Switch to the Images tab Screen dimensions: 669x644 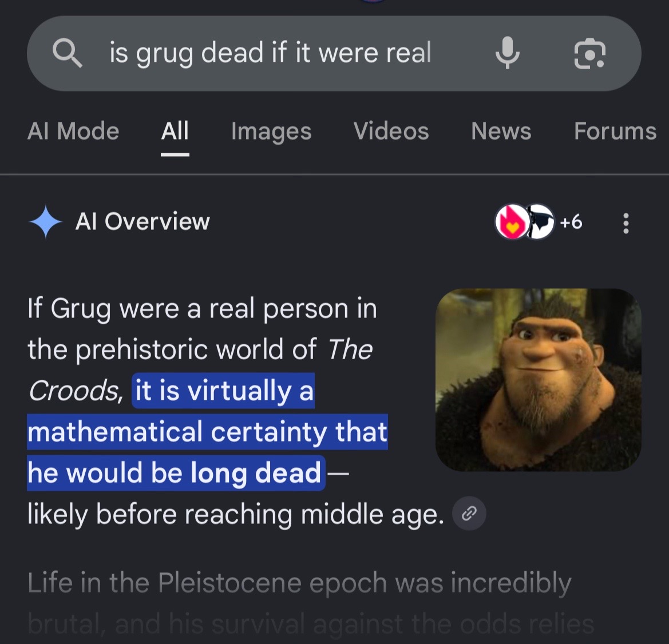pyautogui.click(x=271, y=132)
